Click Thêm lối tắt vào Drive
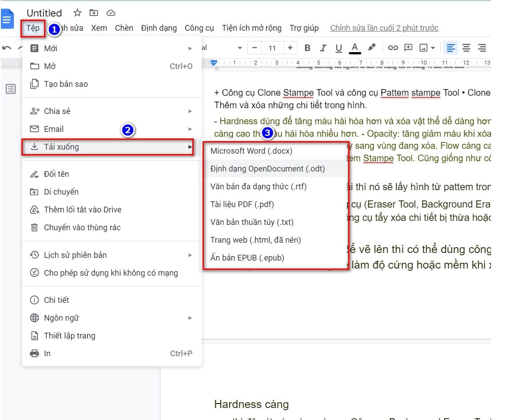The image size is (516, 420). [x=112, y=210]
